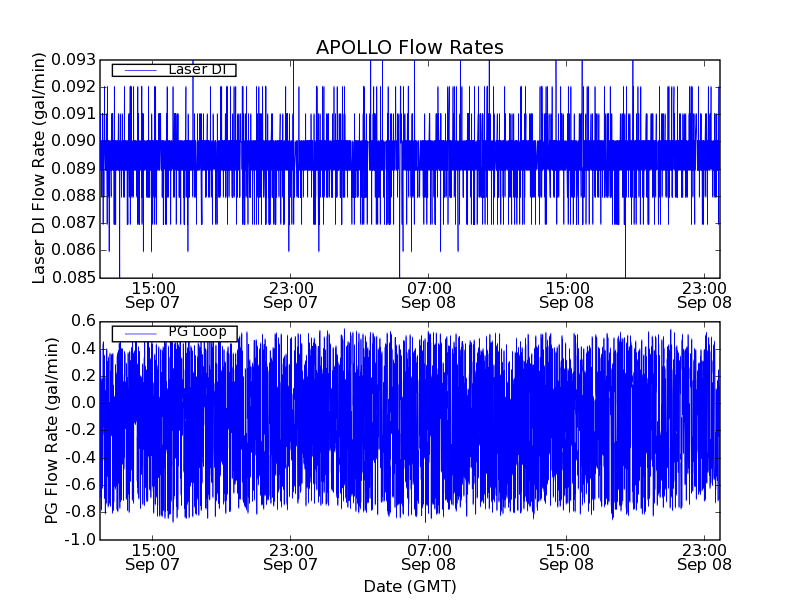
Task: Click 07:00 Sep 08 under PG Loop plot
Action: pyautogui.click(x=429, y=558)
